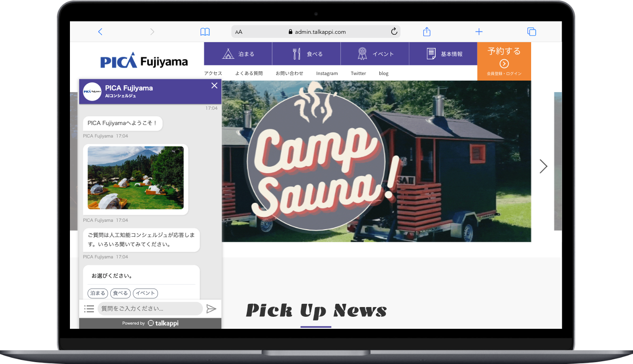Select the イベント chat quick reply
This screenshot has width=633, height=364.
click(x=145, y=293)
